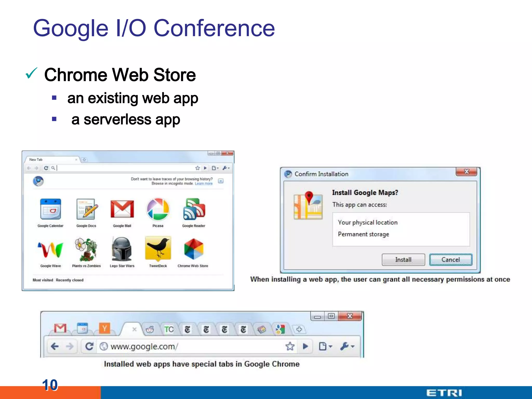The height and width of the screenshot is (399, 532).
Task: Close the New Tab tab
Action: pos(76,159)
